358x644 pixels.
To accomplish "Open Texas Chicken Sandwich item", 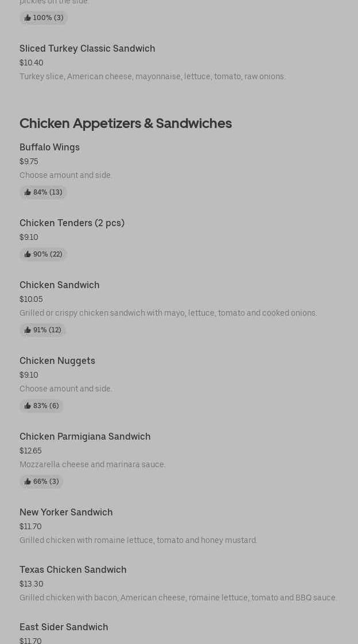I will [73, 570].
